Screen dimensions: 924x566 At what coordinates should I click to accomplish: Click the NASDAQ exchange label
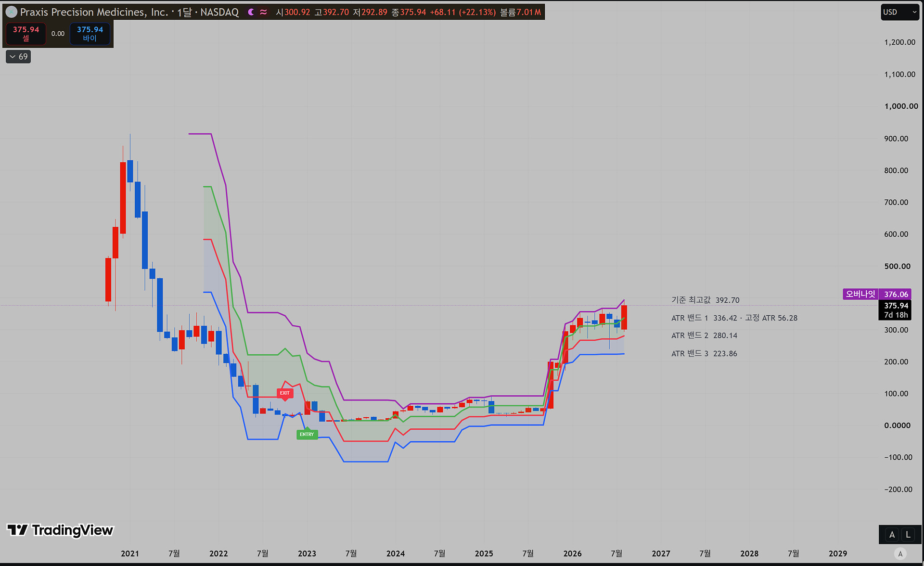(219, 12)
